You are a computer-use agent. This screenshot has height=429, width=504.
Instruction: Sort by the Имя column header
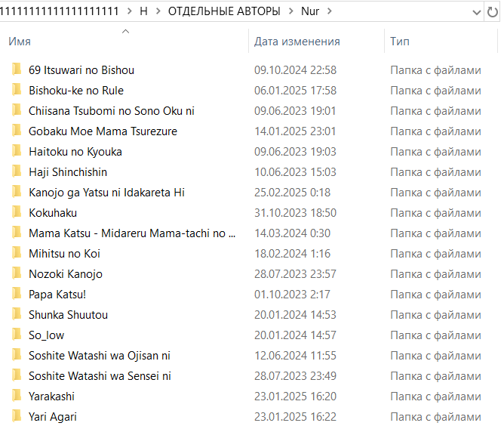(20, 42)
